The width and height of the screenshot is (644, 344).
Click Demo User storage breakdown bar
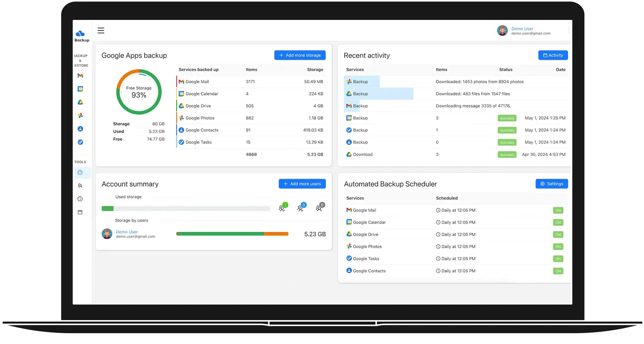(232, 234)
